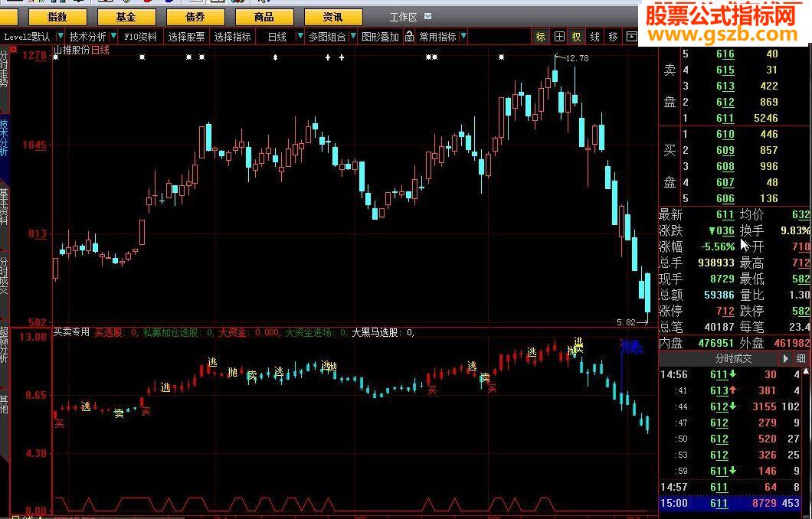This screenshot has width=812, height=519.
Task: Select the 15:00 highlighted trade row
Action: 730,504
